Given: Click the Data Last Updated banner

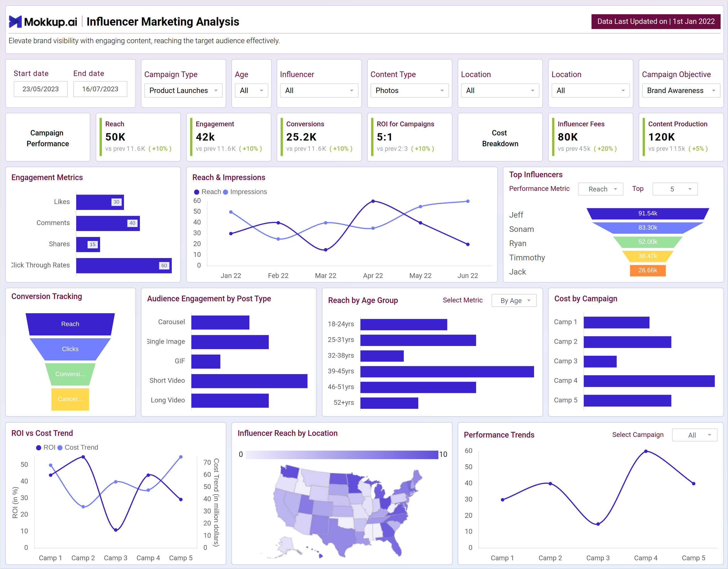Looking at the screenshot, I should [x=656, y=21].
